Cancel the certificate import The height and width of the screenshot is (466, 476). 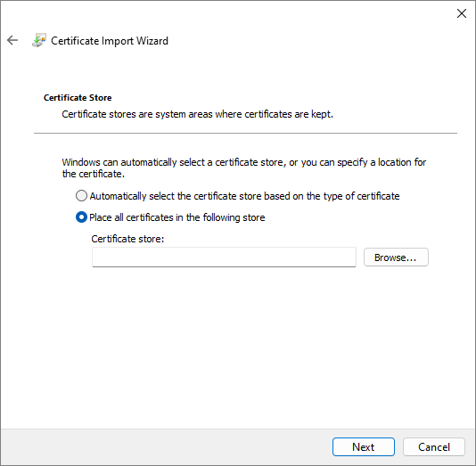coord(434,446)
